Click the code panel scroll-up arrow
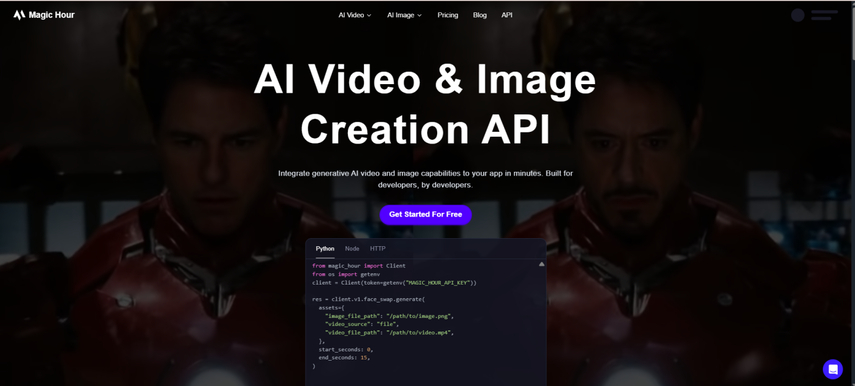Screen dimensions: 855x386 pyautogui.click(x=541, y=264)
